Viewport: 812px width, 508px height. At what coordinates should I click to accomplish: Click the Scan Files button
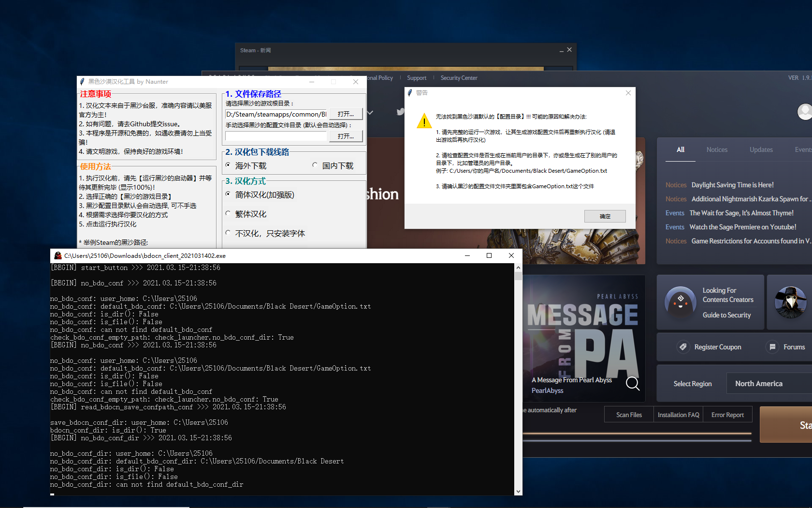coord(628,414)
